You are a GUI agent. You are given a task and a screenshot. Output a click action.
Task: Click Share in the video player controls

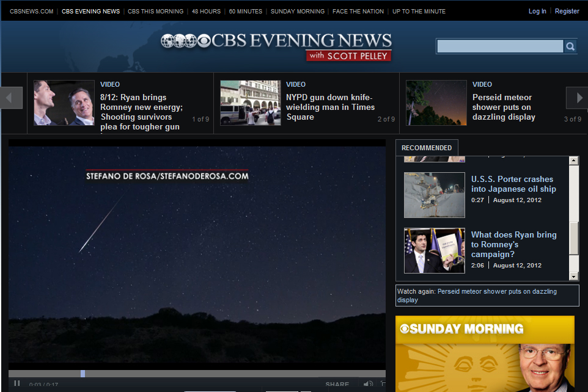337,385
